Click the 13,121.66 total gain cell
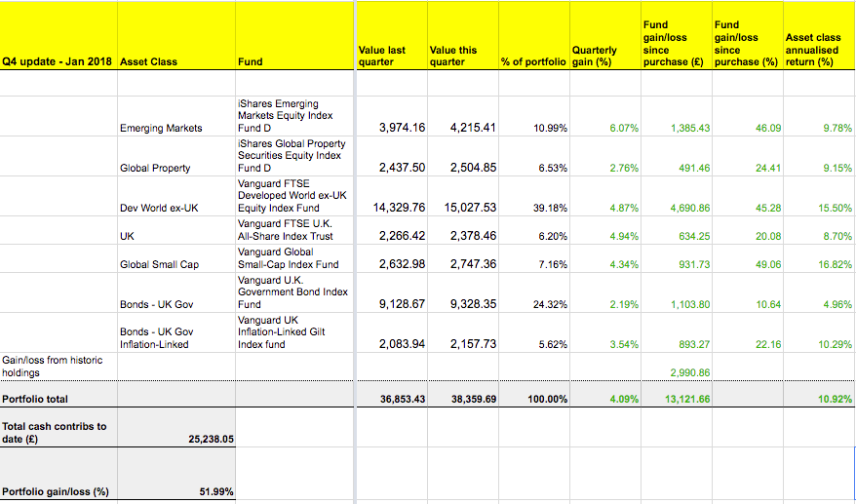This screenshot has width=856, height=504. 688,399
